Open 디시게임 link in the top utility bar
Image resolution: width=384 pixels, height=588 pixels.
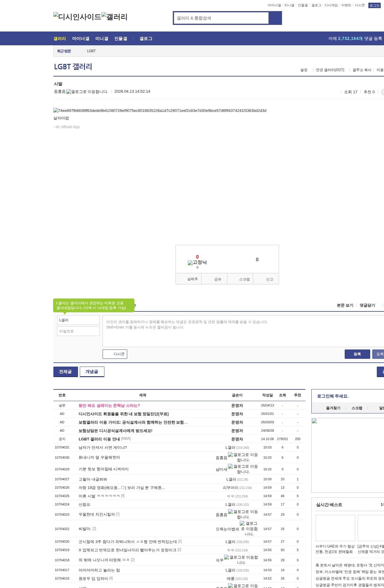(331, 5)
